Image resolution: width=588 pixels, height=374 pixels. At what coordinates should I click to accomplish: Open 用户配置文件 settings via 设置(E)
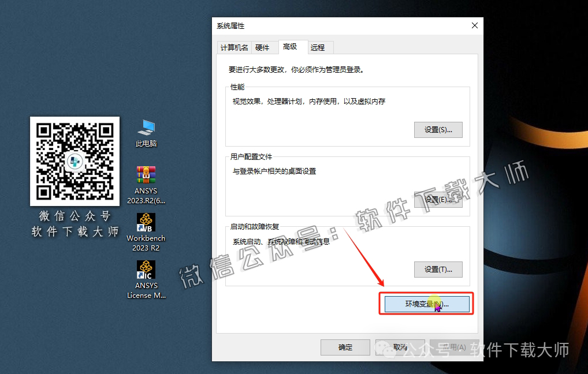438,199
